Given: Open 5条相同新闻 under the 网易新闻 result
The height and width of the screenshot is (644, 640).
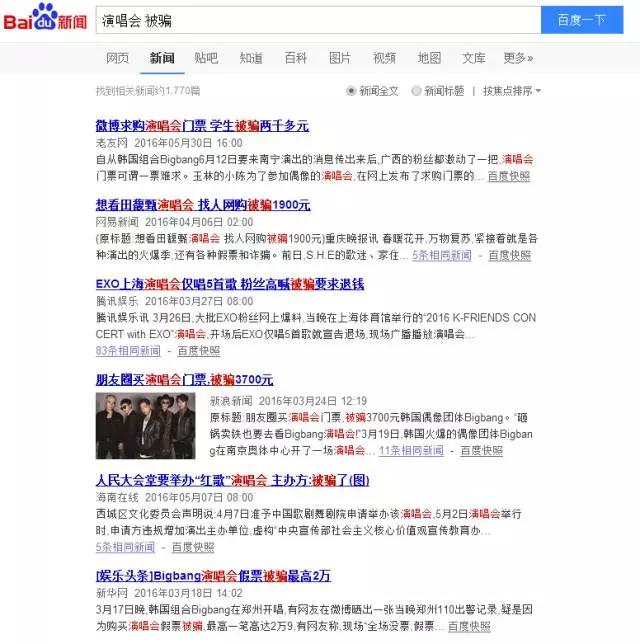Looking at the screenshot, I should pyautogui.click(x=442, y=255).
